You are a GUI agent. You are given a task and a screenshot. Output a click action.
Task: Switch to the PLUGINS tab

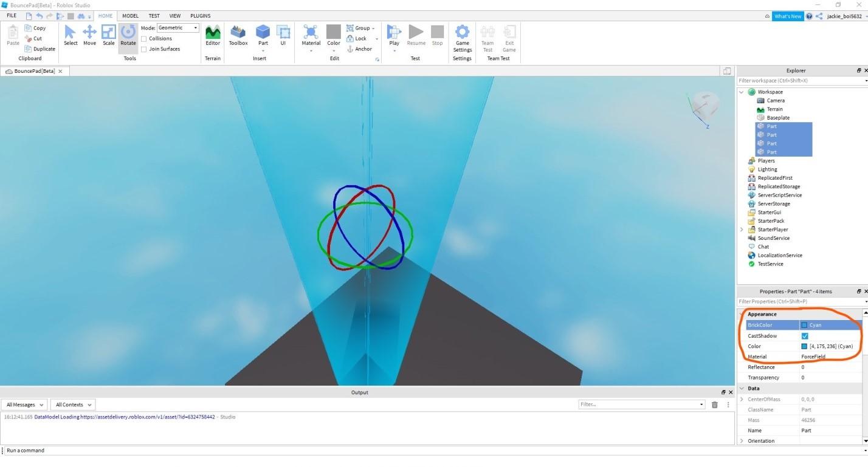(201, 16)
